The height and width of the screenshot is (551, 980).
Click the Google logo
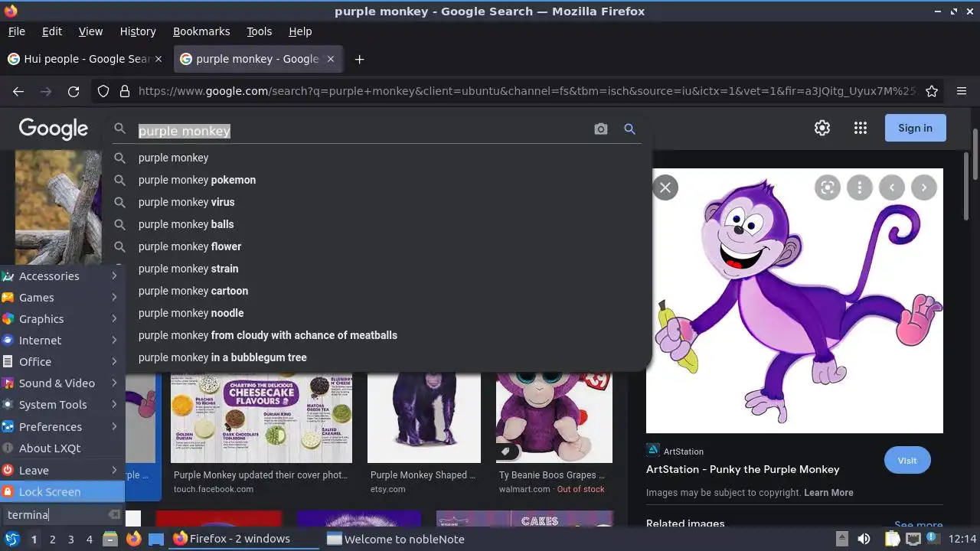(54, 129)
